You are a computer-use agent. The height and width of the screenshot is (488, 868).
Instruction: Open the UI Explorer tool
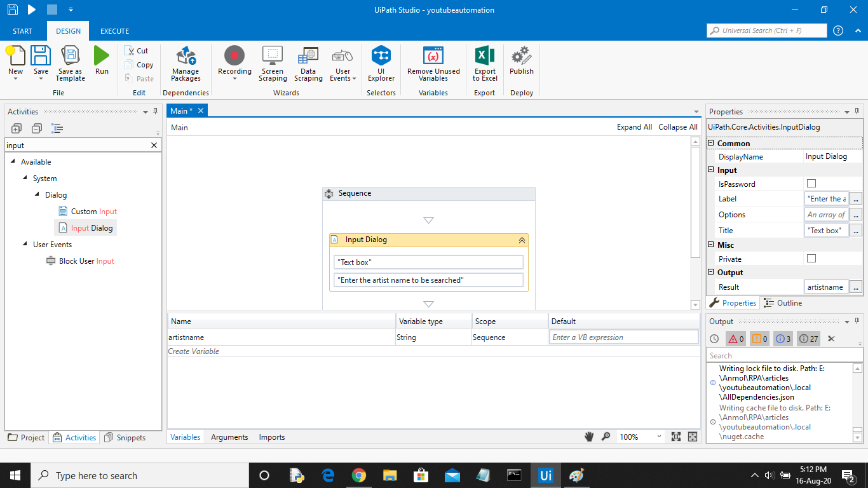click(x=381, y=64)
